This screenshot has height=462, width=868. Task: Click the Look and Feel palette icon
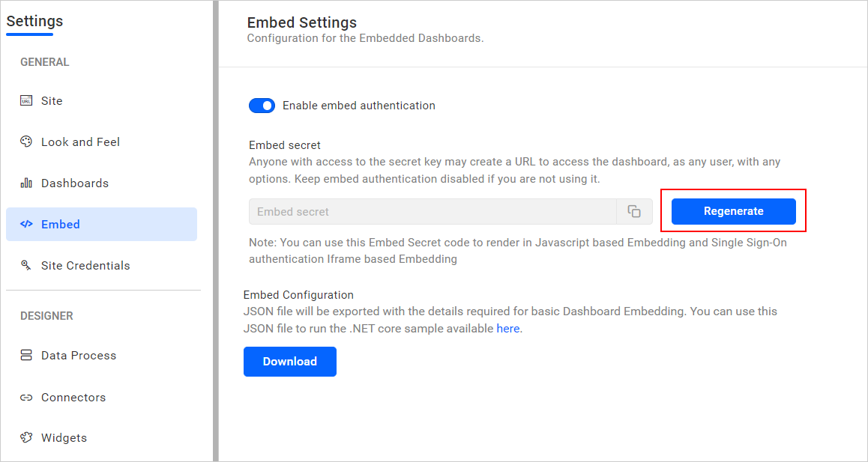(x=26, y=142)
